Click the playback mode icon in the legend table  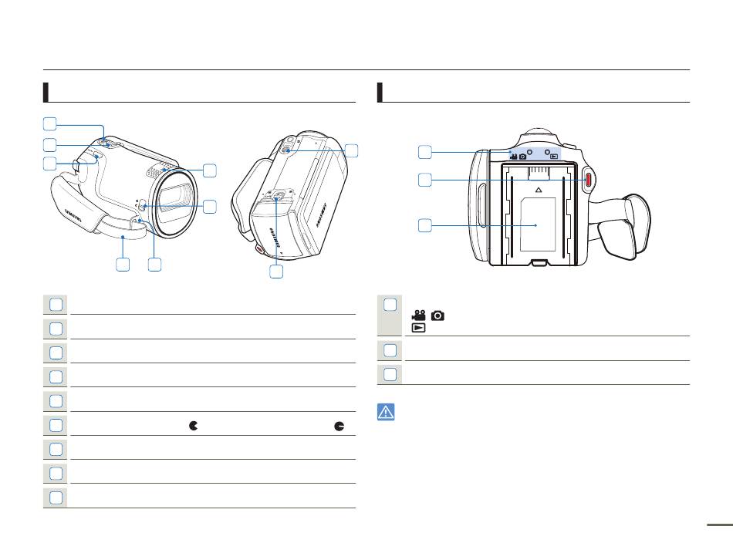click(x=418, y=328)
